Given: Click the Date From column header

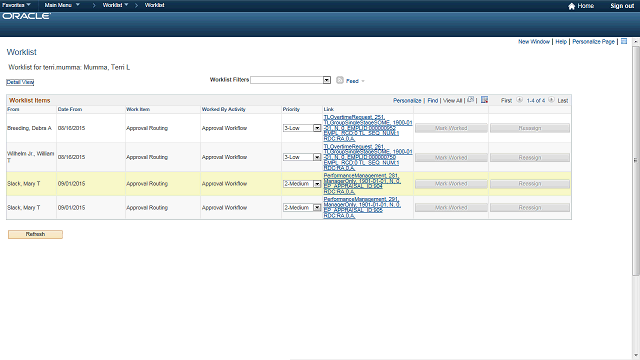Looking at the screenshot, I should 70,109.
